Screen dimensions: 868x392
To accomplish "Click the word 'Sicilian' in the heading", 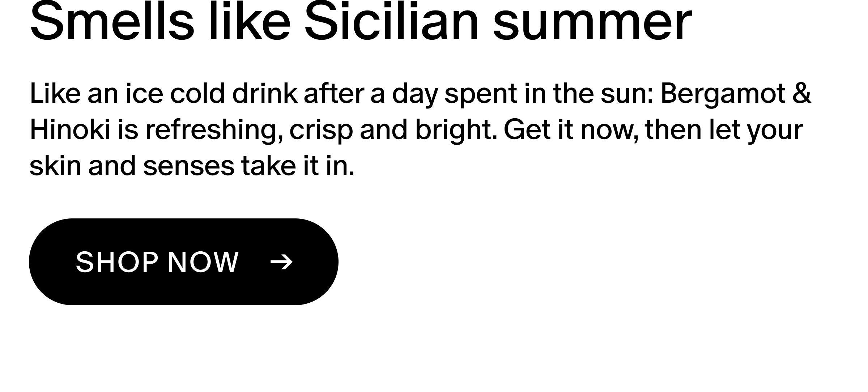I will click(x=392, y=21).
